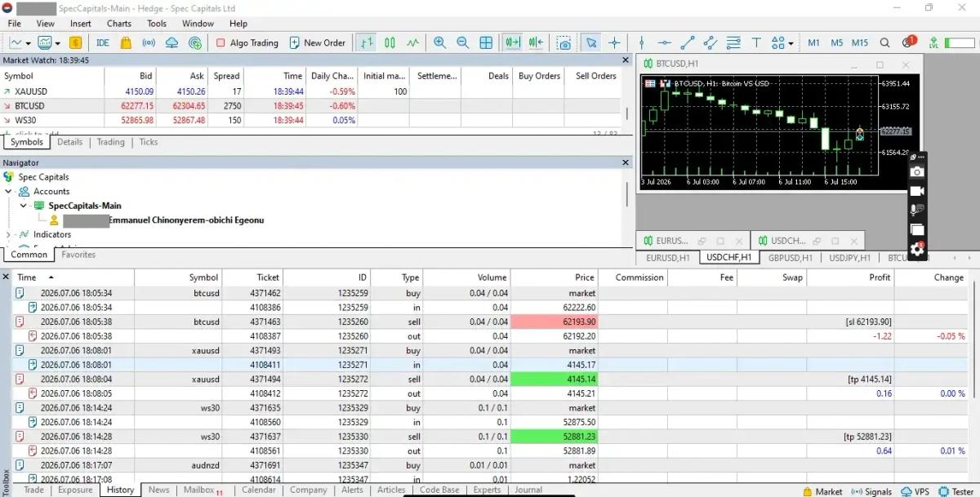Close the Toolbox panel with X
980x497 pixels.
coord(6,277)
